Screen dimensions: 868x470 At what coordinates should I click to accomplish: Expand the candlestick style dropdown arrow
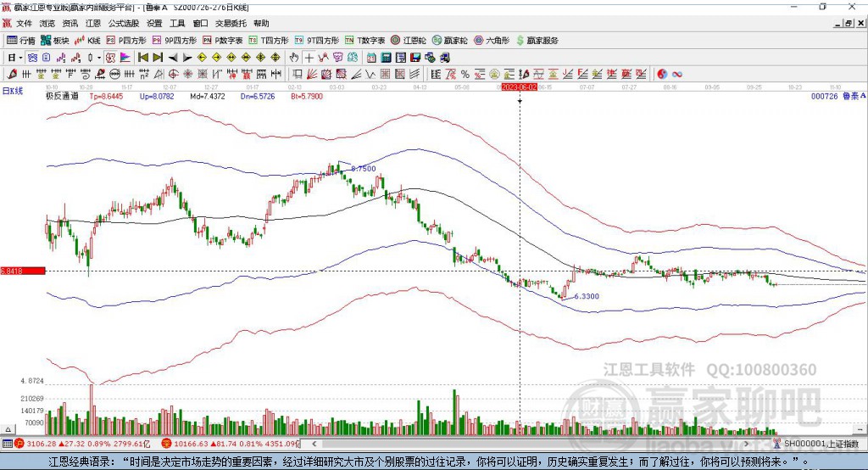click(x=100, y=58)
